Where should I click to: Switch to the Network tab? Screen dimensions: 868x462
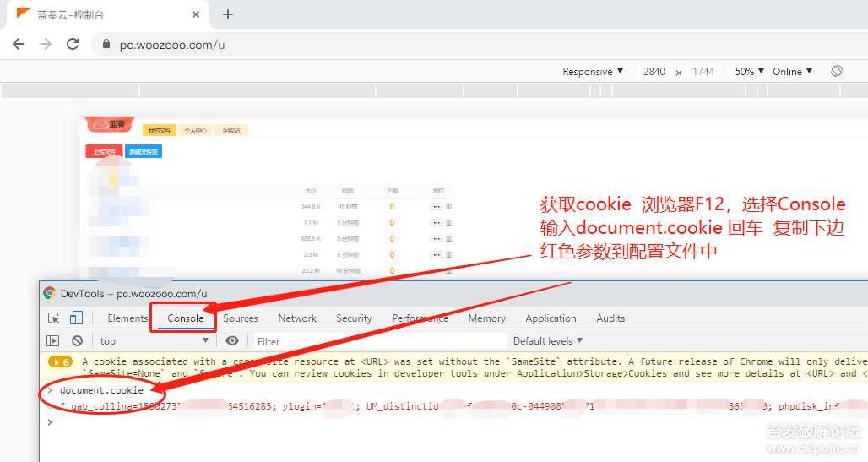pos(297,318)
